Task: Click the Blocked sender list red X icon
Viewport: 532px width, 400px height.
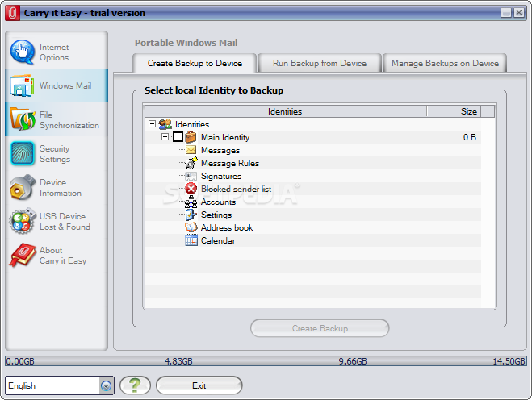Action: [191, 189]
